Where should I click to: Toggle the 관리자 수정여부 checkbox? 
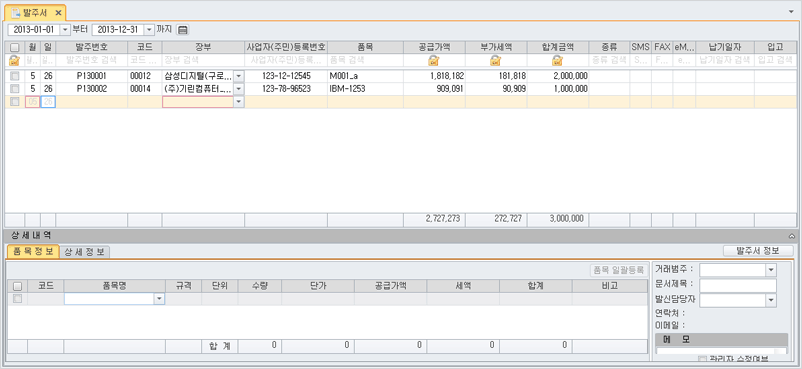[702, 359]
